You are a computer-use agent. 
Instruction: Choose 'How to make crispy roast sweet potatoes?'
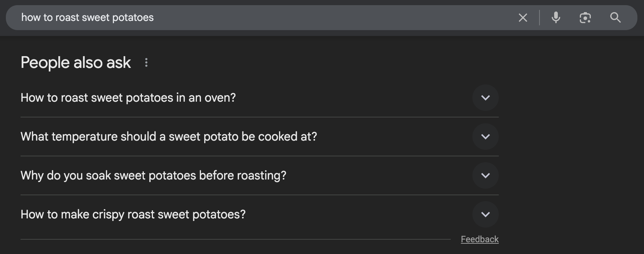tap(133, 214)
